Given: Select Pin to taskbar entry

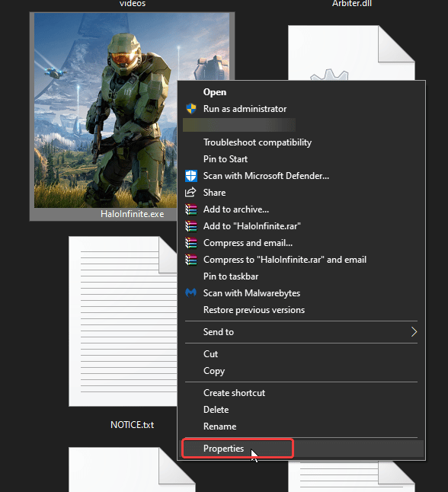Looking at the screenshot, I should (x=231, y=276).
